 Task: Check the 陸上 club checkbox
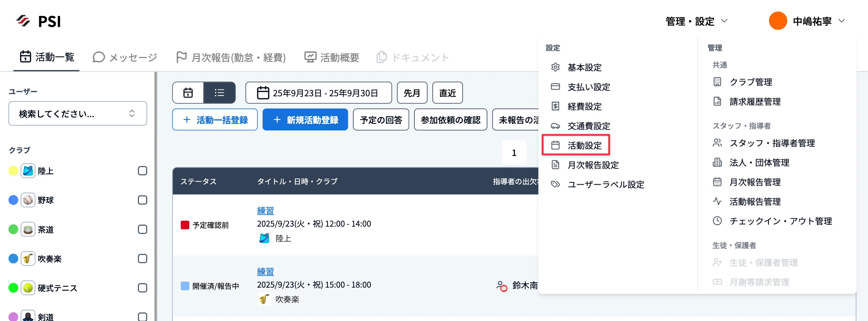[142, 170]
